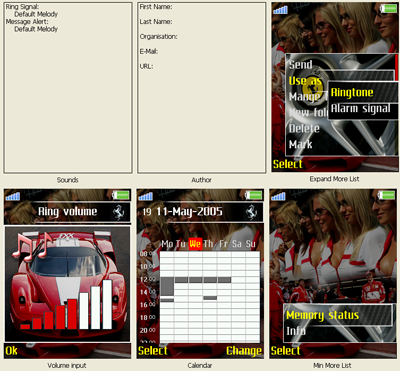
Task: Click the First Name: field label
Action: (156, 7)
